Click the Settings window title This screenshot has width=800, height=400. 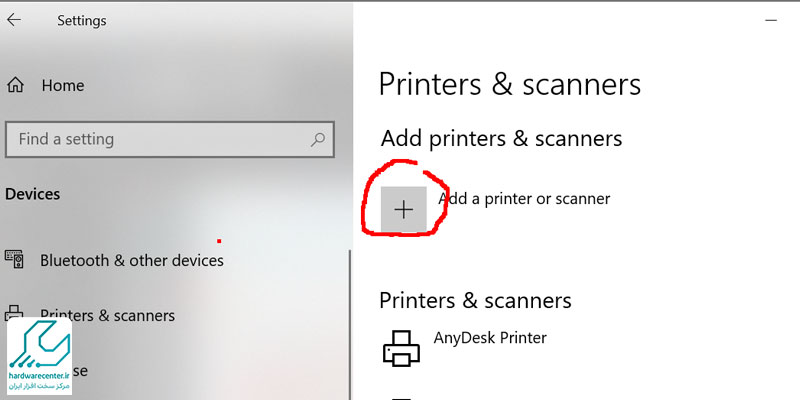pyautogui.click(x=81, y=20)
